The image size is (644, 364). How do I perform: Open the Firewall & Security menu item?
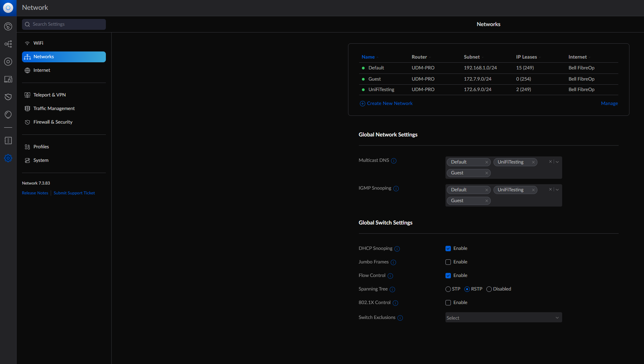coord(53,122)
